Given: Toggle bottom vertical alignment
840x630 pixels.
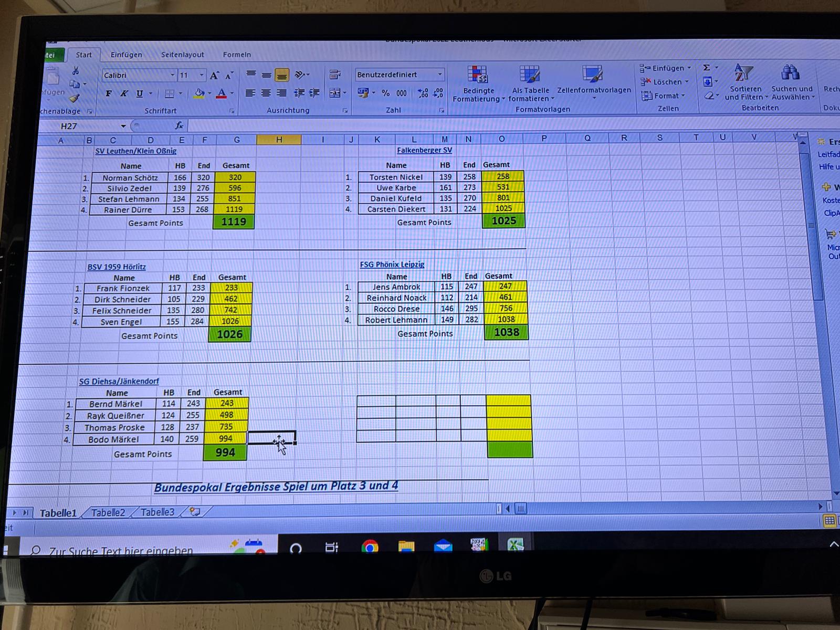Looking at the screenshot, I should 282,75.
